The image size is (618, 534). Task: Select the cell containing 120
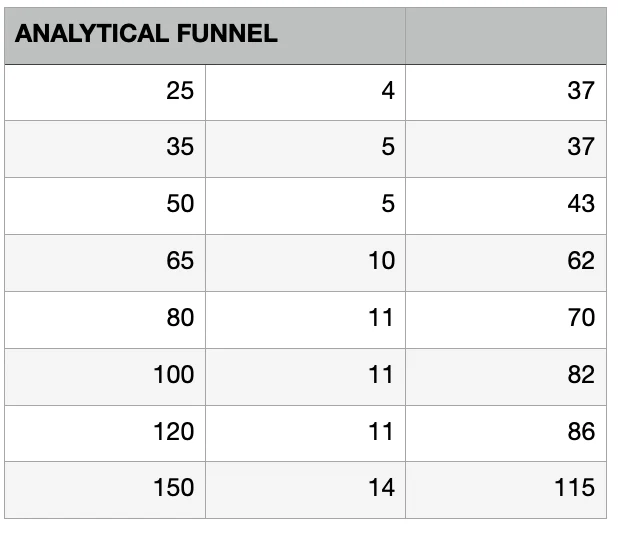point(105,434)
